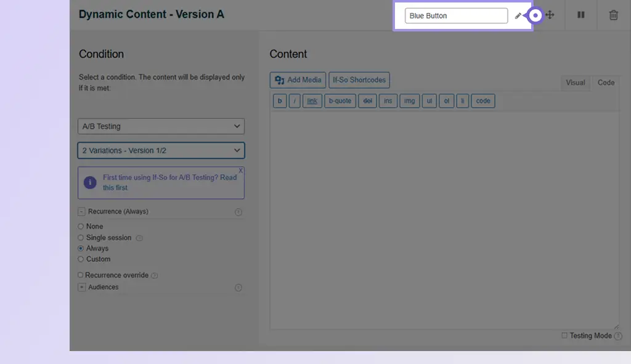This screenshot has height=364, width=631.
Task: Select the None recurrence option
Action: click(x=81, y=227)
